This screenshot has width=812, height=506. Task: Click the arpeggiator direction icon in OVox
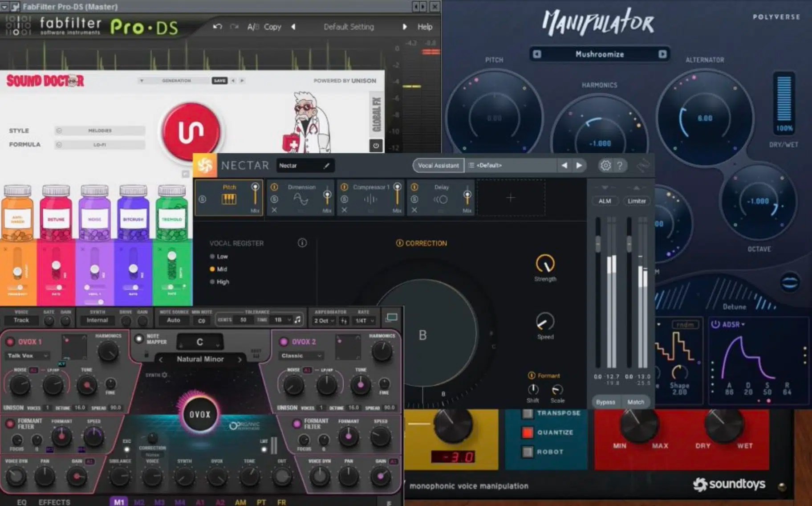point(344,320)
